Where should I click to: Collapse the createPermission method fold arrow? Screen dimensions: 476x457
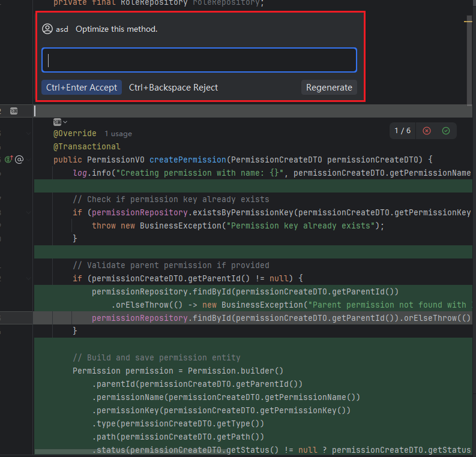(x=28, y=160)
